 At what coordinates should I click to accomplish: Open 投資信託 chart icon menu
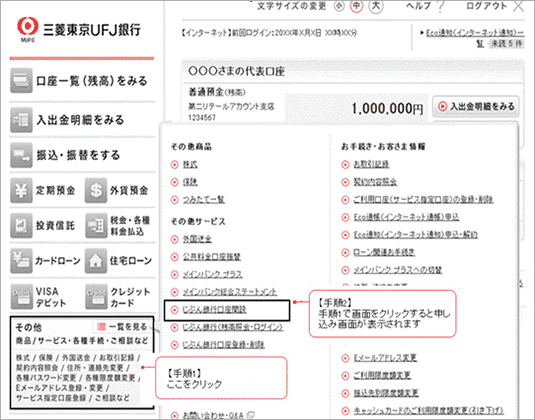click(x=44, y=226)
